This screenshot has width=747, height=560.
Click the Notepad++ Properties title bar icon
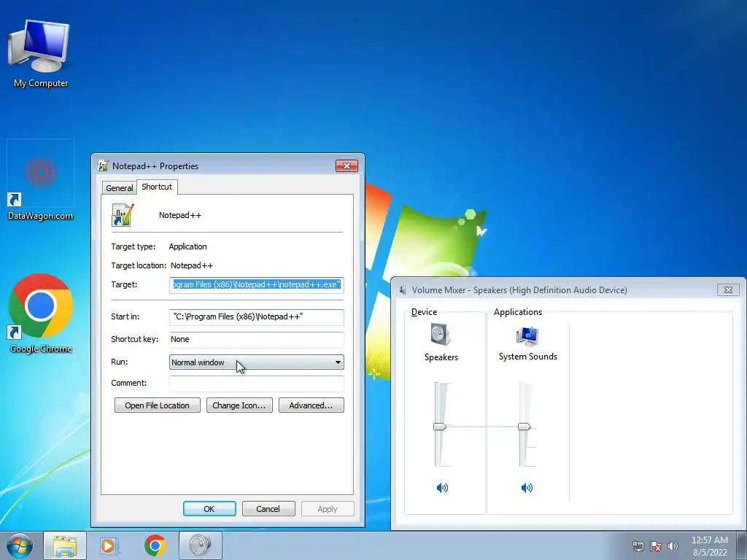tap(104, 166)
